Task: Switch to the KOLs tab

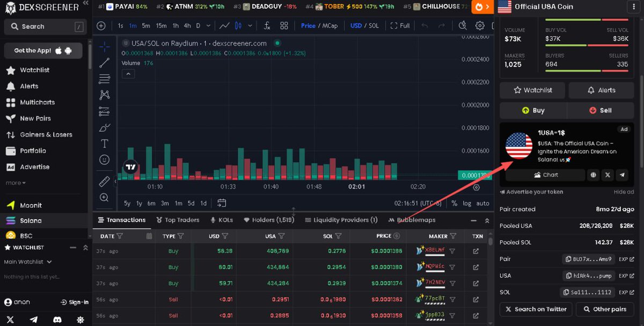Action: click(222, 220)
